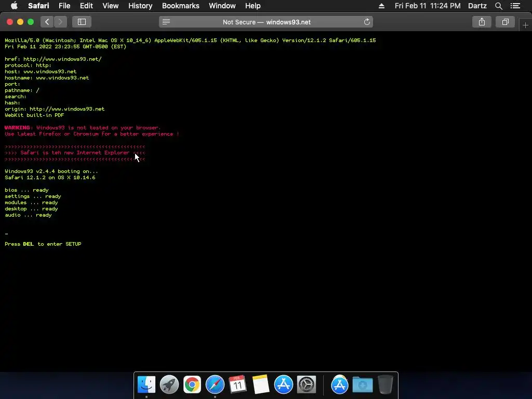Screen dimensions: 532x399
Task: Open a new tab with plus button
Action: (525, 25)
